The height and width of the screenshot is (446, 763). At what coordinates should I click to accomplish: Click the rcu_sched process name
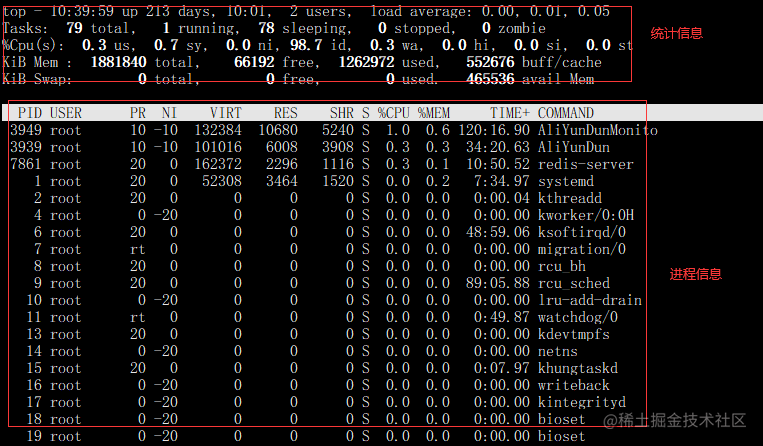tap(573, 284)
